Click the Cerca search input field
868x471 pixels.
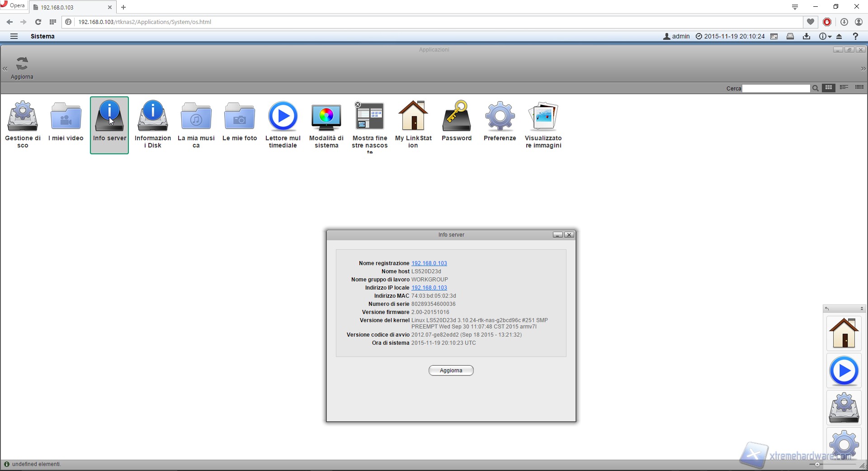point(776,89)
